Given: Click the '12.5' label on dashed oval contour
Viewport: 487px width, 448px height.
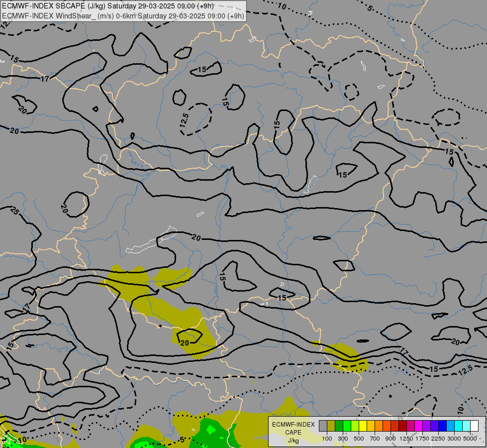Looking at the screenshot, I should click(184, 120).
